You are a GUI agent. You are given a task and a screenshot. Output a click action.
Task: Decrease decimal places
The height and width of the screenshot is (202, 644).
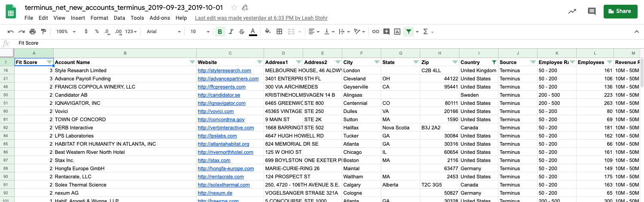coord(107,31)
